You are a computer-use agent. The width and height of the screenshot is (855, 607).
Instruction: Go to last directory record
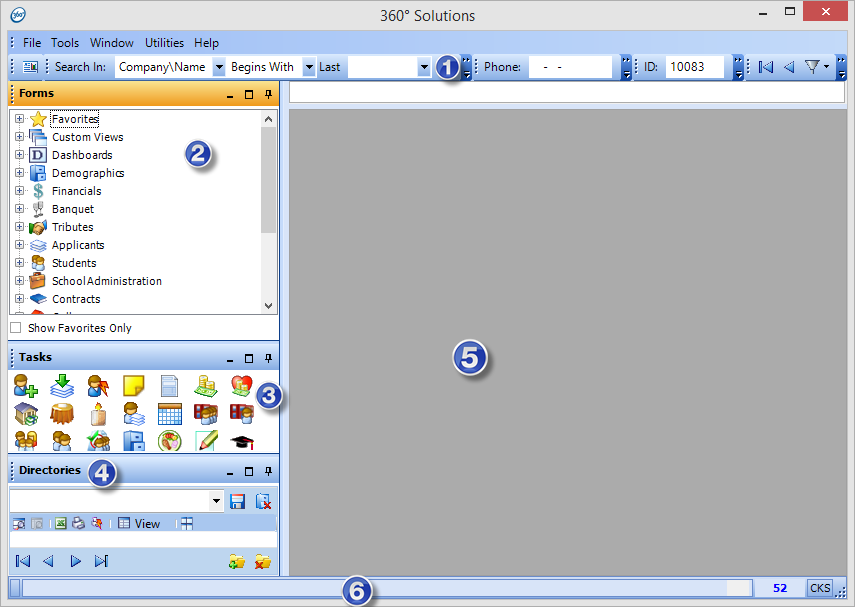click(101, 561)
